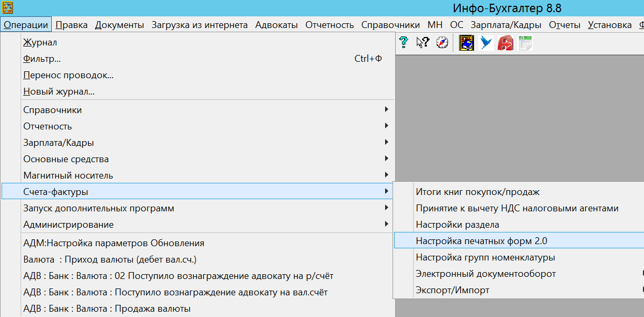
Task: Click the application icon in title bar
Action: point(8,8)
